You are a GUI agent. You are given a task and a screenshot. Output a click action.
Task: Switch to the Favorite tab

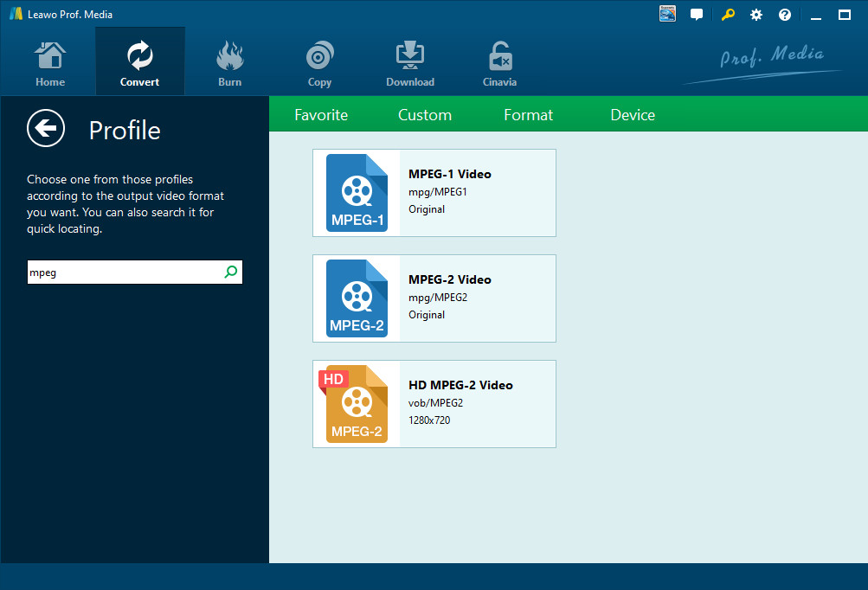pos(321,115)
